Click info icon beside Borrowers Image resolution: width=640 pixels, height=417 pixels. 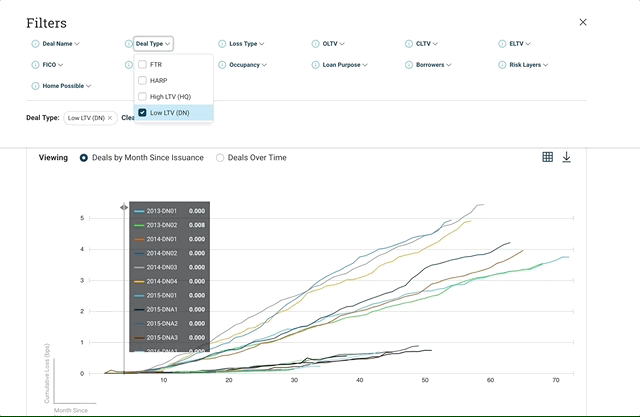coord(409,65)
